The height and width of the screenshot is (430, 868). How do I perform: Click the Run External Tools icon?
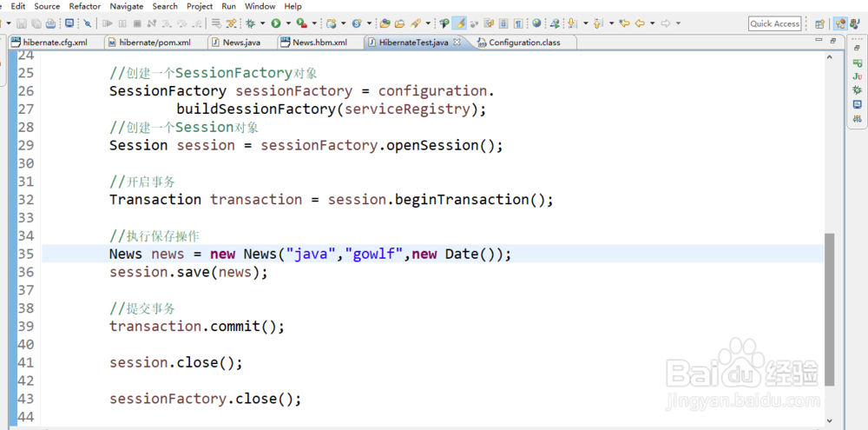tap(302, 23)
